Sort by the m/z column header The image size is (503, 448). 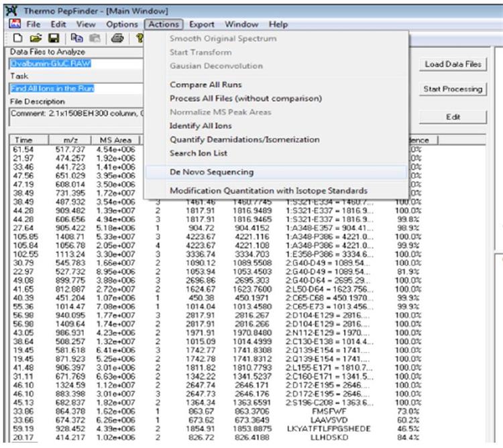[70, 140]
